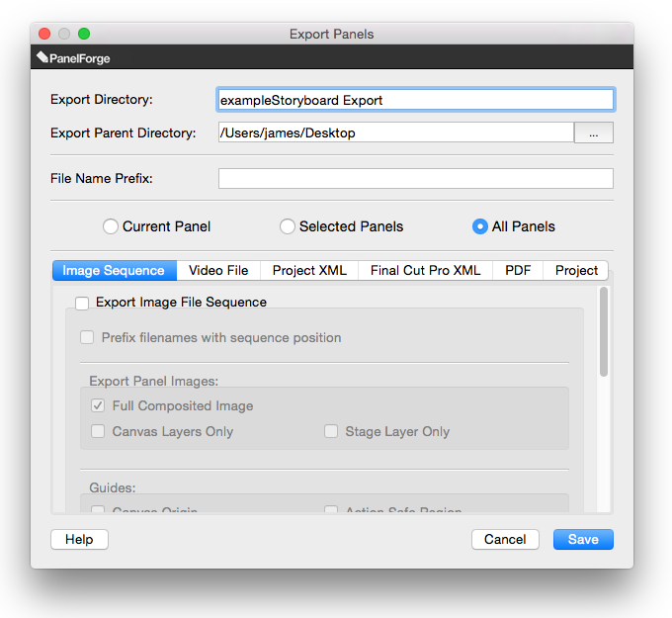Switch to the Video File tab
The height and width of the screenshot is (618, 672).
click(218, 270)
